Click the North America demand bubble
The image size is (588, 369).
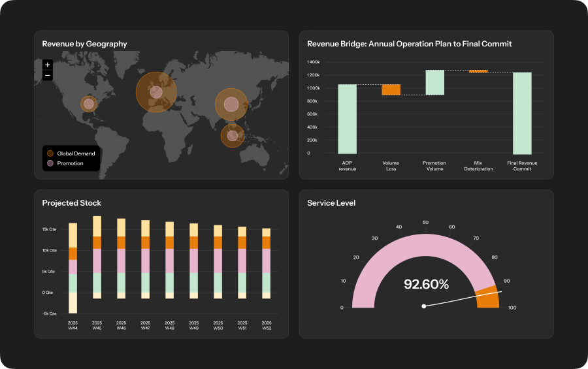(89, 104)
